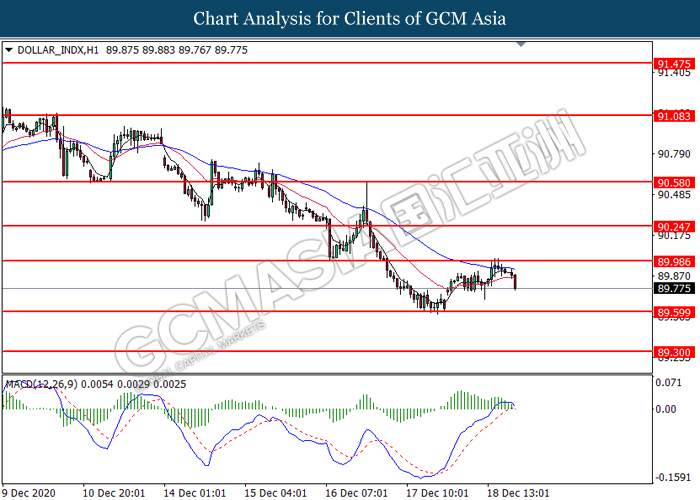Select the 10 Dec 20:01 time marker
700x500 pixels.
coord(113,492)
